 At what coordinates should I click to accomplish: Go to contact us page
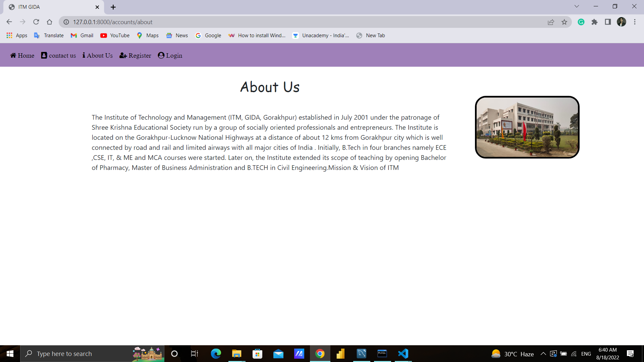coord(59,56)
